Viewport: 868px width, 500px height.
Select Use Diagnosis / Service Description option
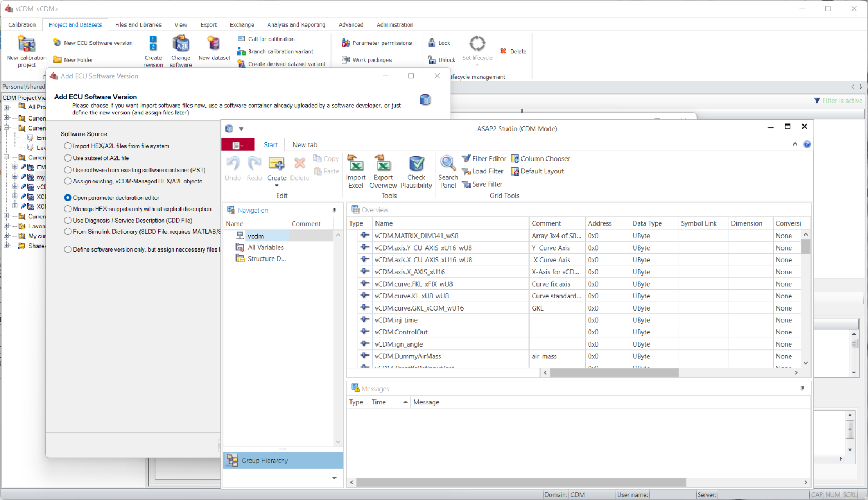[x=68, y=221]
